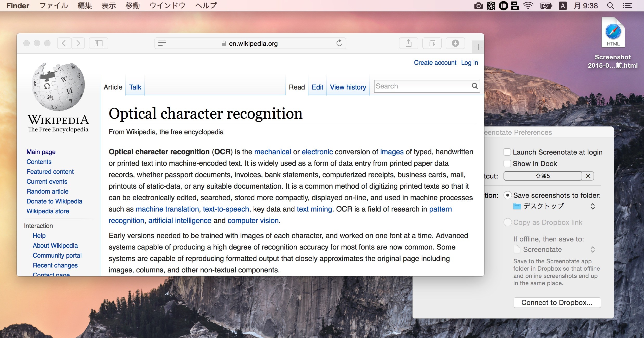Open the ウインドウ menu
The image size is (644, 338).
pos(167,6)
